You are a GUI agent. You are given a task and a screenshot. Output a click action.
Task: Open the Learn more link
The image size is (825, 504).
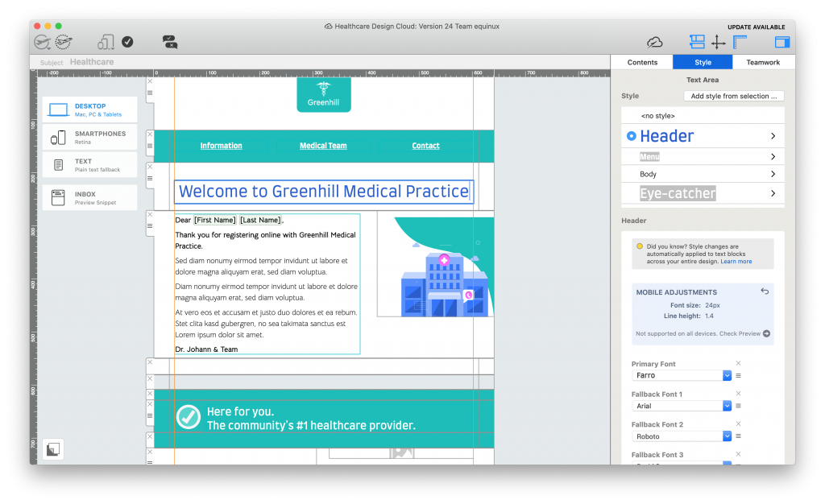coord(736,261)
